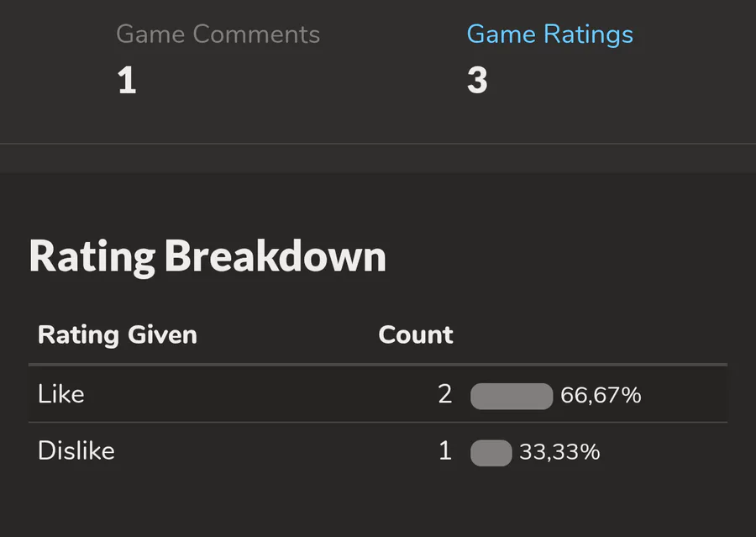Click the Dislike count value 1
756x537 pixels.
click(x=445, y=451)
